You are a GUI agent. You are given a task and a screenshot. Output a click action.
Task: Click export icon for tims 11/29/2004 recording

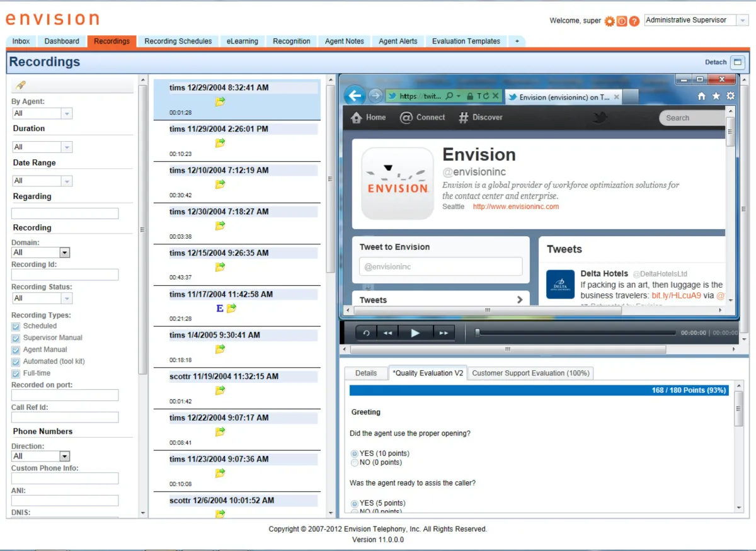point(220,143)
